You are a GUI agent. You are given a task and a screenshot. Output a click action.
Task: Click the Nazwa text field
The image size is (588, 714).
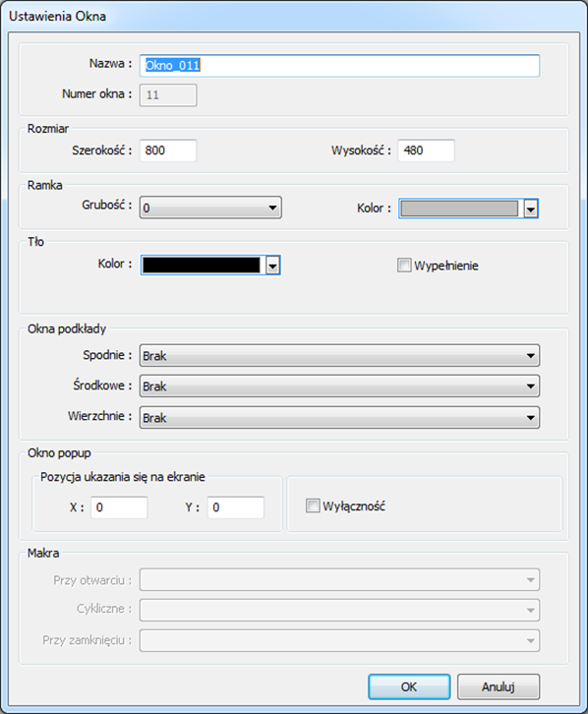(339, 66)
